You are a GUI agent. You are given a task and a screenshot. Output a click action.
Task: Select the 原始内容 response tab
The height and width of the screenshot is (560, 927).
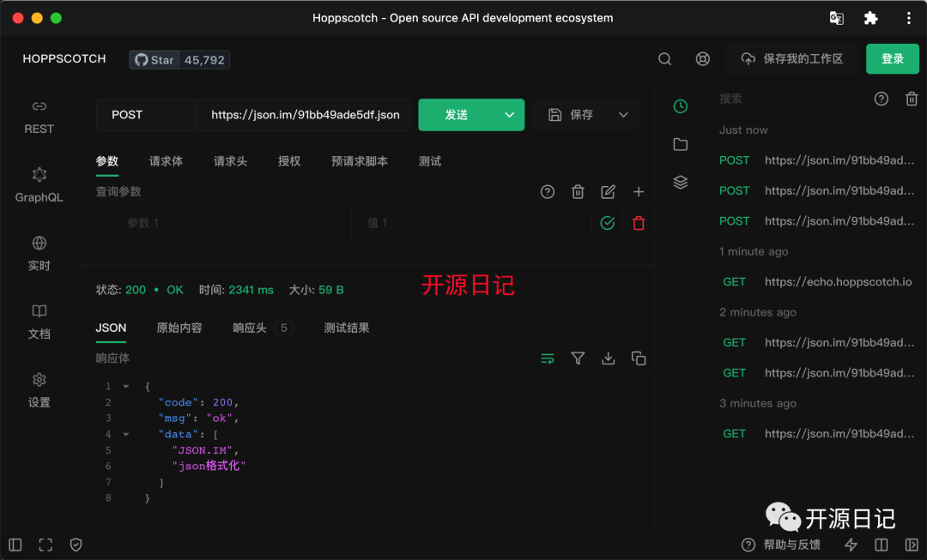click(179, 328)
